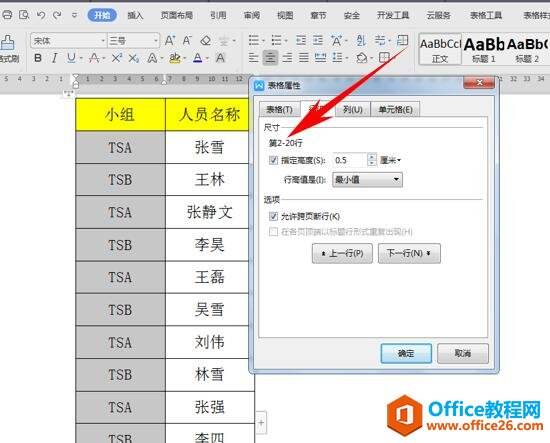The height and width of the screenshot is (443, 550).
Task: Apply Subscript formatting
Action: click(x=134, y=58)
